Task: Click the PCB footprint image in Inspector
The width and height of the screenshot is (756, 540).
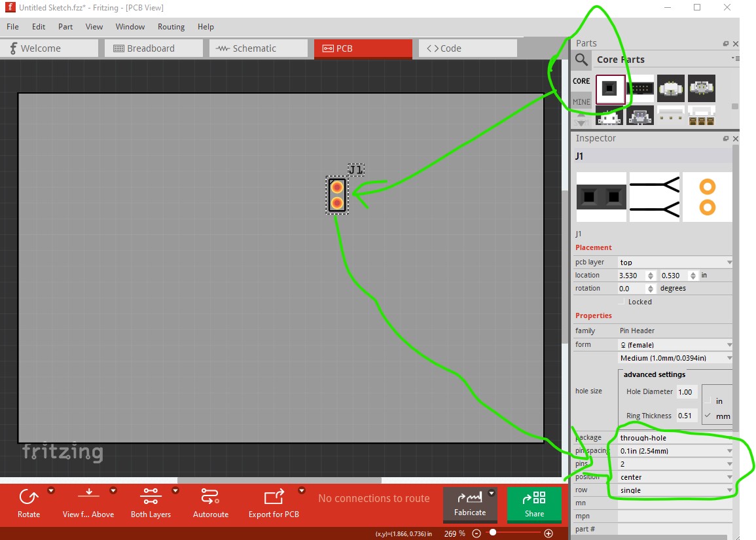Action: pyautogui.click(x=708, y=197)
